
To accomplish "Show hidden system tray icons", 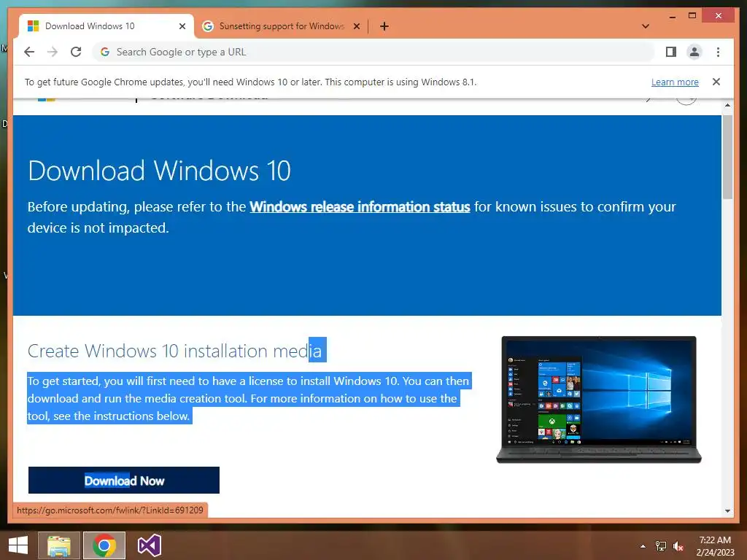I will coord(643,545).
